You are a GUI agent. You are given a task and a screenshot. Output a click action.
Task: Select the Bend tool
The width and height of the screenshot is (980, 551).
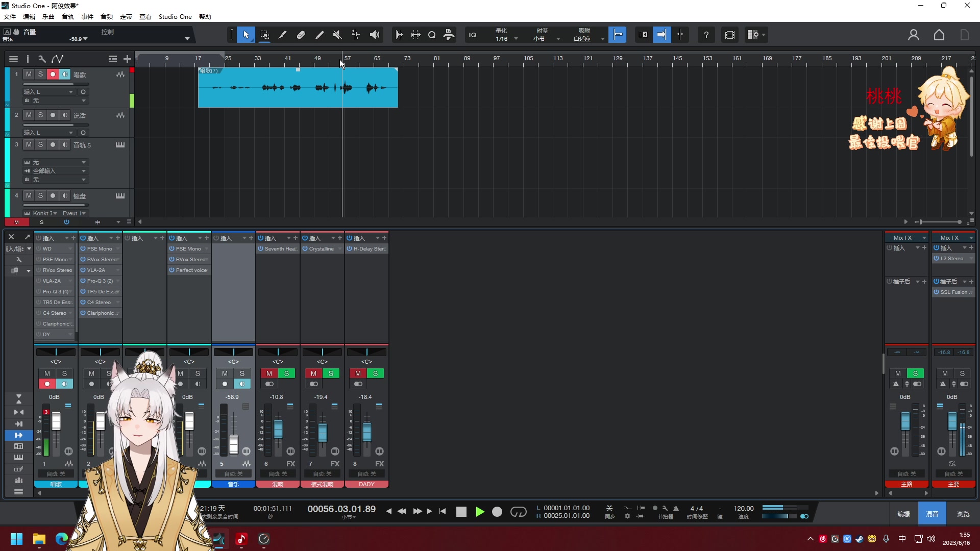[x=356, y=35]
